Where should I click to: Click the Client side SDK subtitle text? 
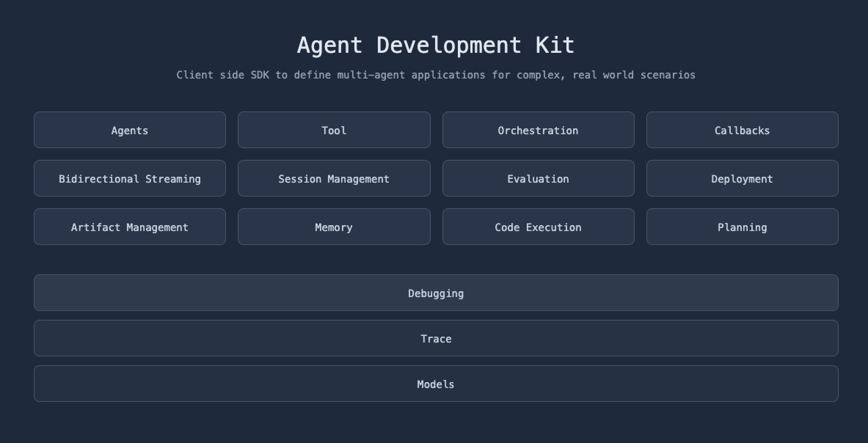click(436, 75)
